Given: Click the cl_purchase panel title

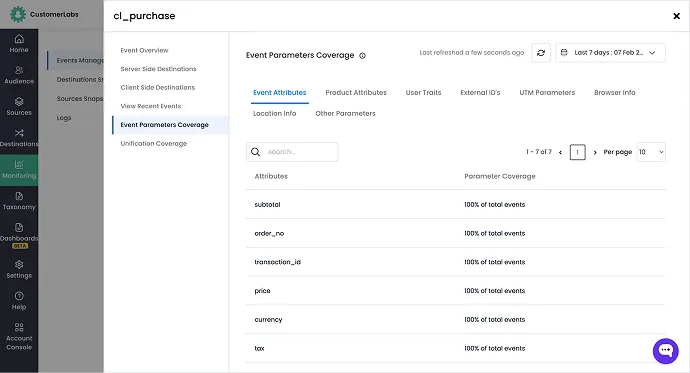Looking at the screenshot, I should 144,16.
